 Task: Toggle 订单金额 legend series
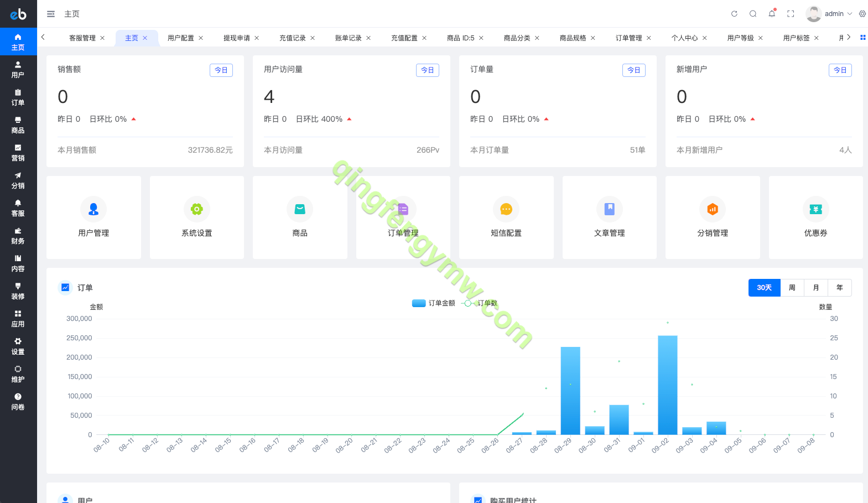pyautogui.click(x=434, y=303)
